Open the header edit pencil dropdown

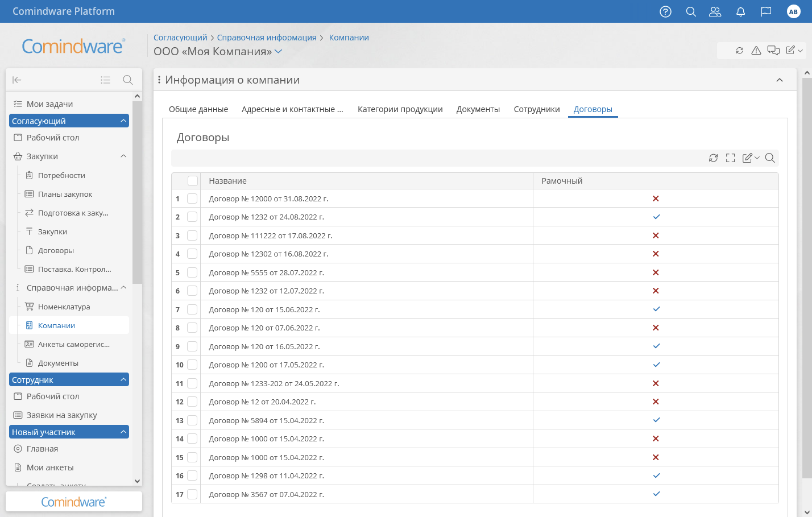click(x=794, y=51)
